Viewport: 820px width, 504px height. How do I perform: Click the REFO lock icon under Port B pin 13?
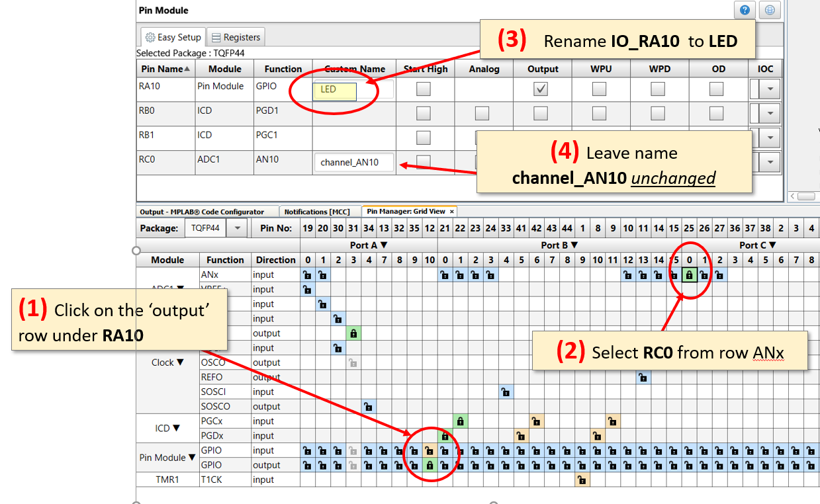click(x=643, y=377)
